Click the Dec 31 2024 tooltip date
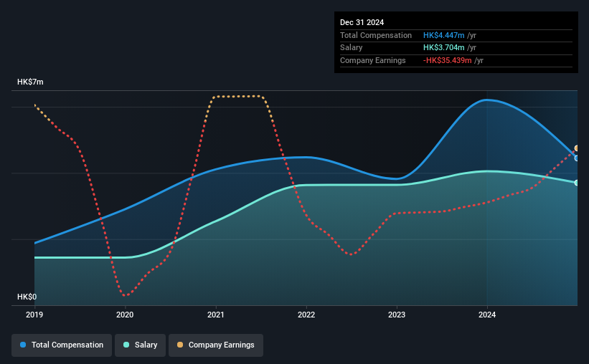The image size is (589, 364). point(362,22)
